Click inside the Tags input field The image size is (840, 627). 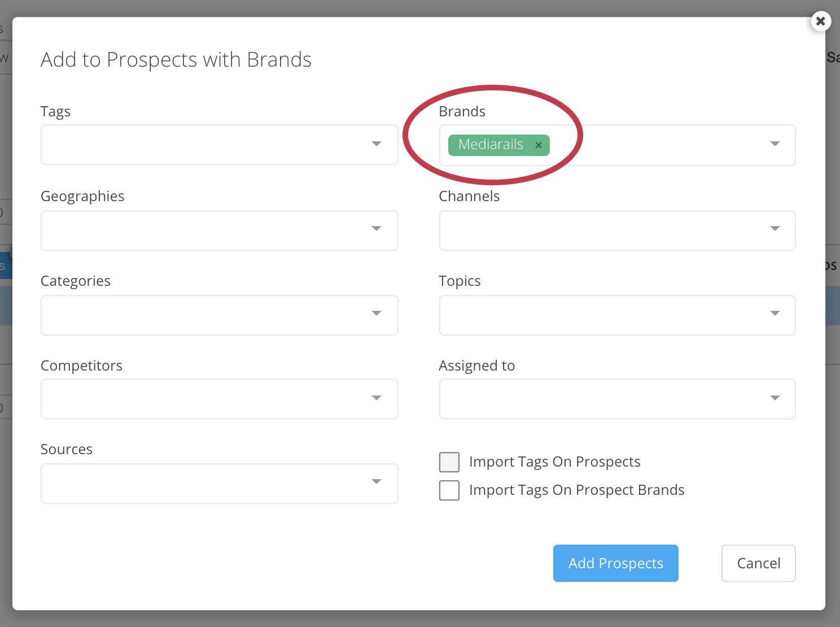click(203, 145)
